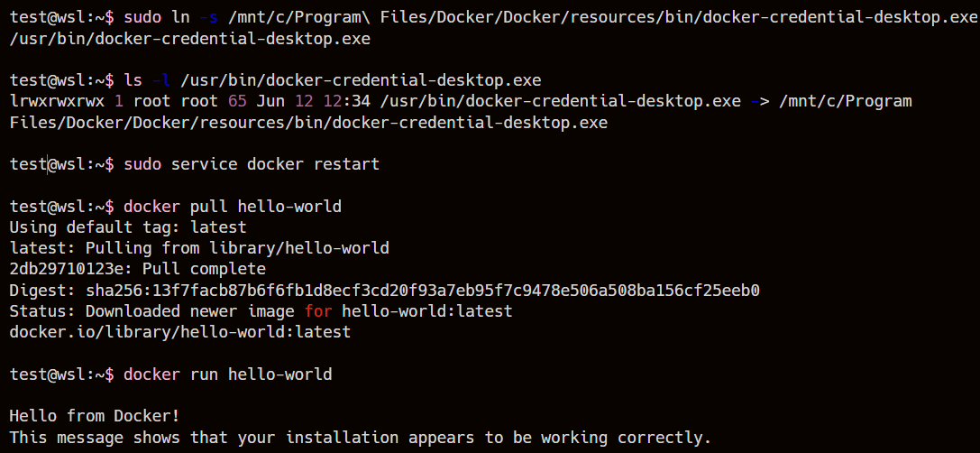
Task: Click the prompt before 'docker pull'
Action: click(x=61, y=207)
